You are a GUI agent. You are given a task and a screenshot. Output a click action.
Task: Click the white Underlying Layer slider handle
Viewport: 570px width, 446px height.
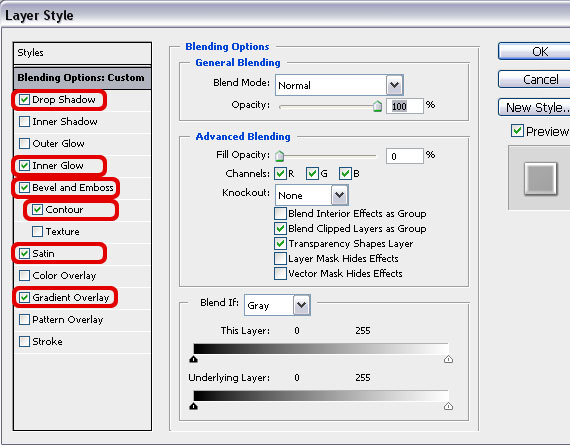(448, 406)
